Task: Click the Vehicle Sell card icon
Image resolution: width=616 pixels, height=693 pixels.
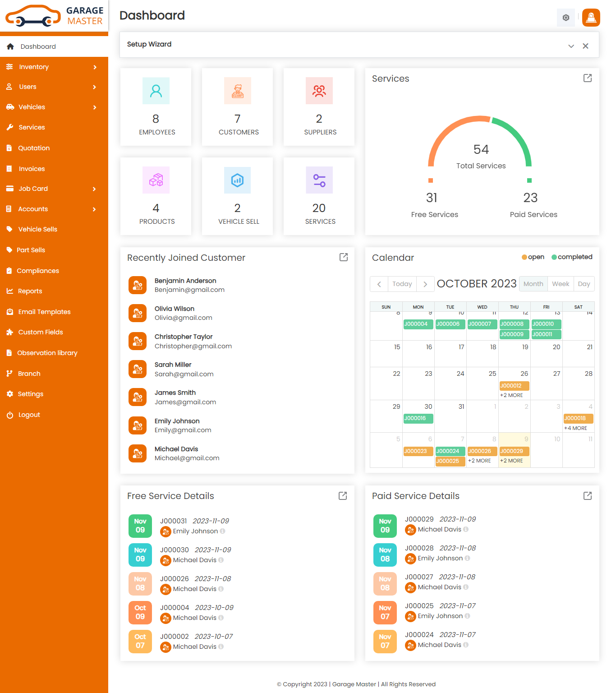Action: 237,180
